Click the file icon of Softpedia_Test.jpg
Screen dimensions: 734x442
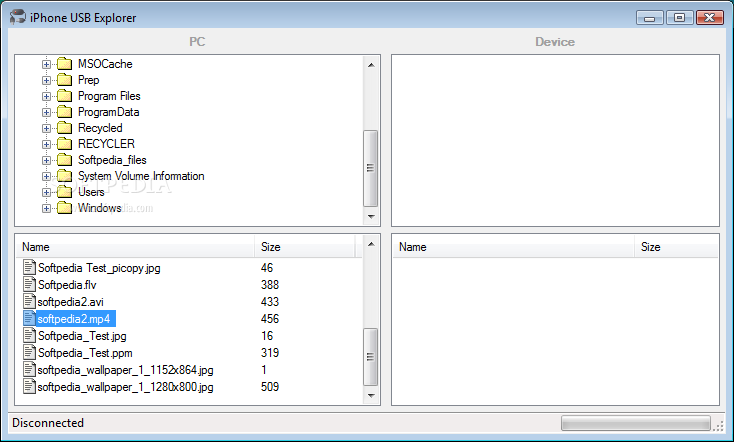pos(29,335)
